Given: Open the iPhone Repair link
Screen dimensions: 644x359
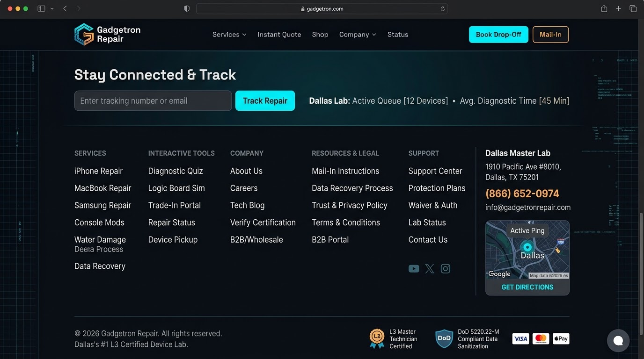Looking at the screenshot, I should point(98,171).
